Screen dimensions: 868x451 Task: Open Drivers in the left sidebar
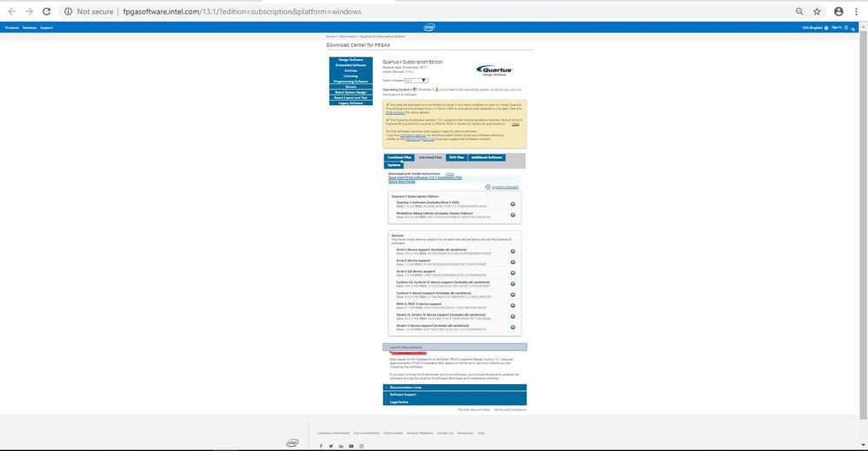pyautogui.click(x=351, y=87)
